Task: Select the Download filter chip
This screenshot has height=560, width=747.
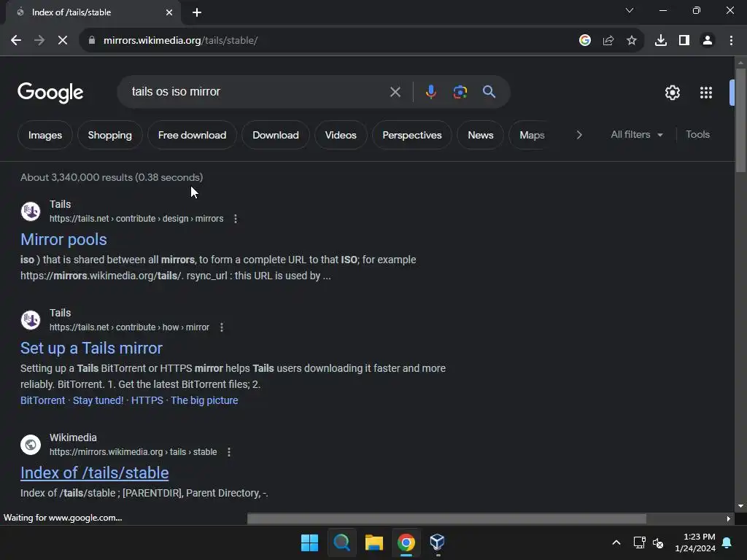Action: click(275, 135)
